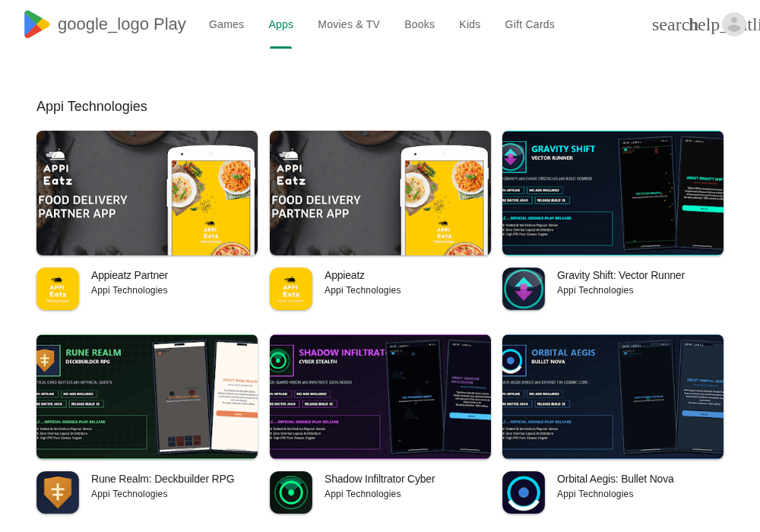Open the Orbital Aegis app icon
The image size is (760, 532).
point(524,492)
